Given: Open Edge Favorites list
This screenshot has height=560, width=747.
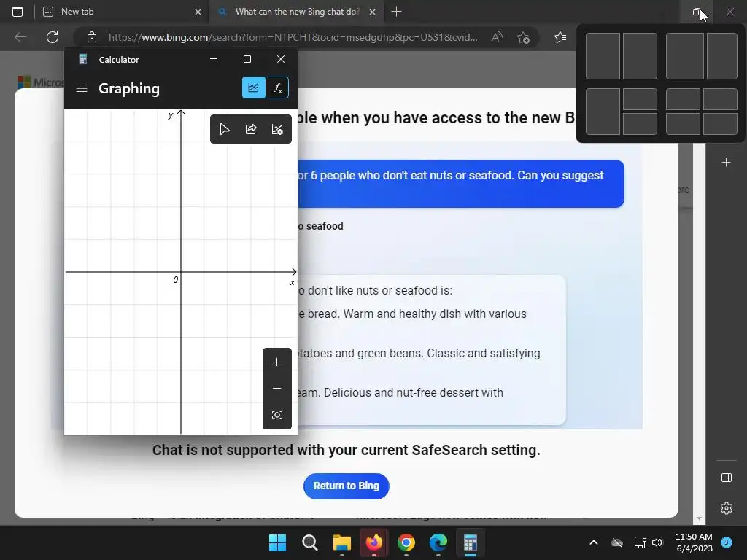Looking at the screenshot, I should (x=560, y=37).
